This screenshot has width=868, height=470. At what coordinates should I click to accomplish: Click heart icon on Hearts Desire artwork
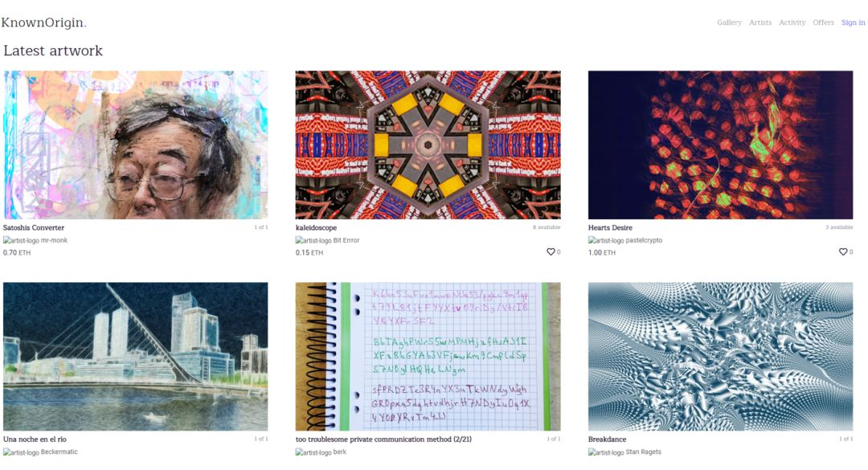(842, 252)
